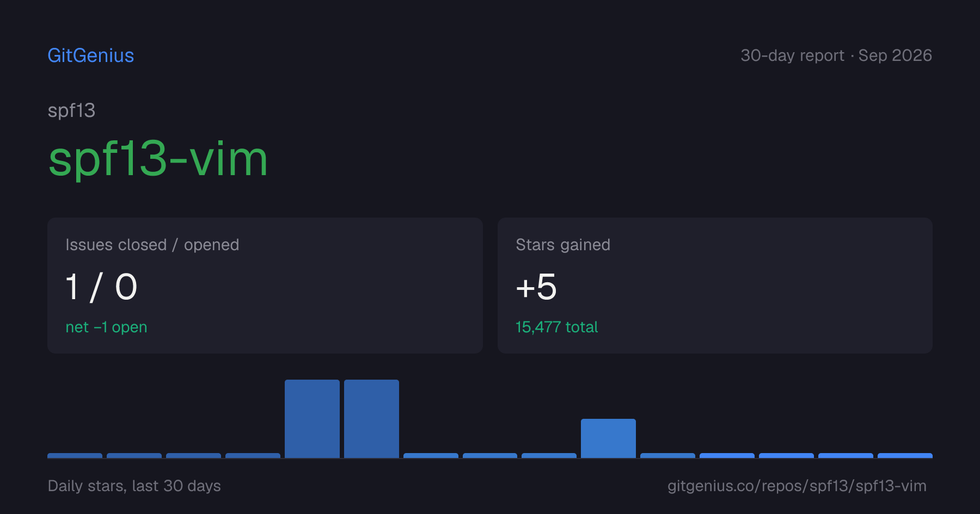Click the medium-height bright blue bar
This screenshot has height=514, width=980.
point(608,438)
